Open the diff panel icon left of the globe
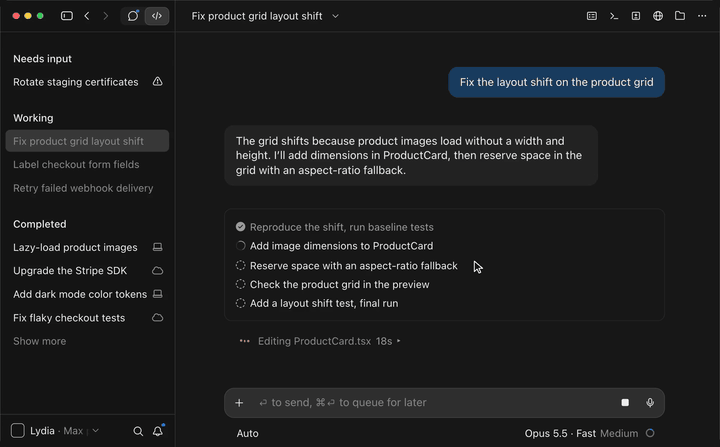This screenshot has height=447, width=720. pos(636,16)
